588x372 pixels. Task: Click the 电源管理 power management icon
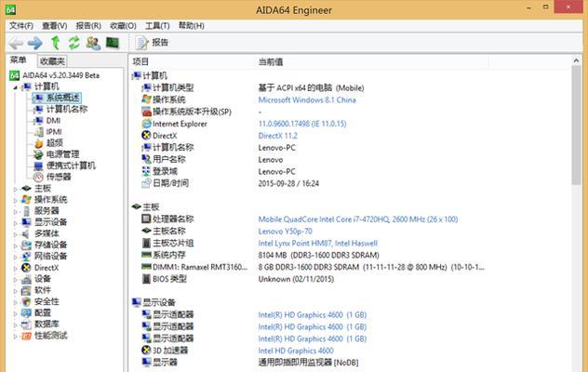coord(38,154)
